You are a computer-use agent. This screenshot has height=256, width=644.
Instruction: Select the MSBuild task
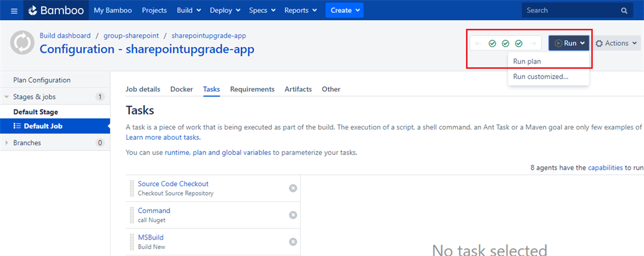(x=151, y=238)
